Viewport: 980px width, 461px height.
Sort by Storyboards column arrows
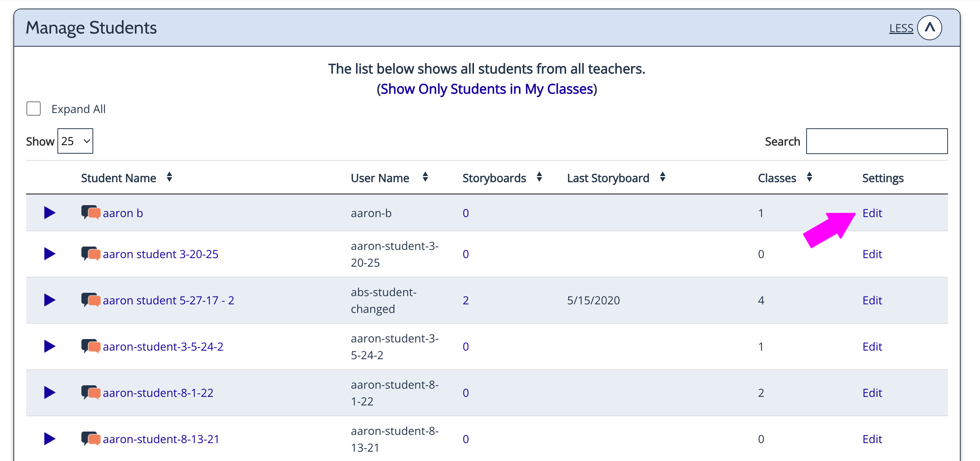click(539, 177)
